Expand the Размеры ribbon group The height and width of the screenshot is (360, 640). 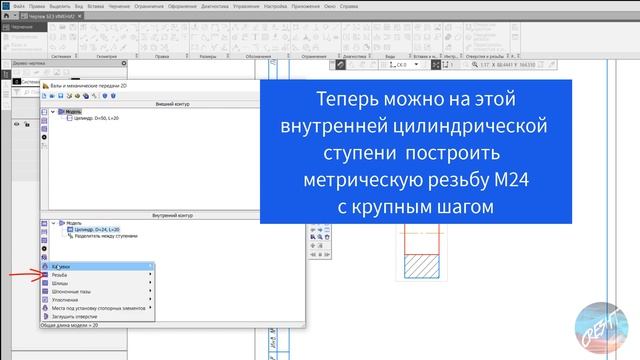(228, 56)
